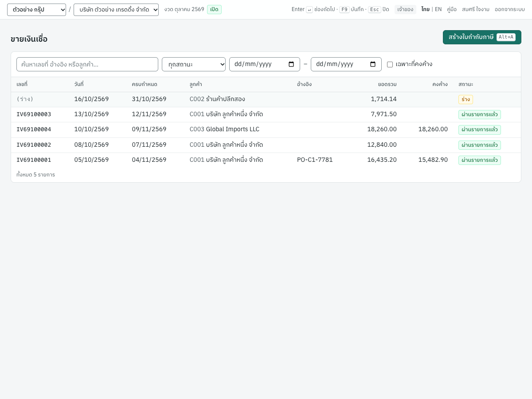Viewport: 532px width, 399px height.
Task: Select customer C002 ร้านค้าปลีกสอง
Action: [217, 99]
